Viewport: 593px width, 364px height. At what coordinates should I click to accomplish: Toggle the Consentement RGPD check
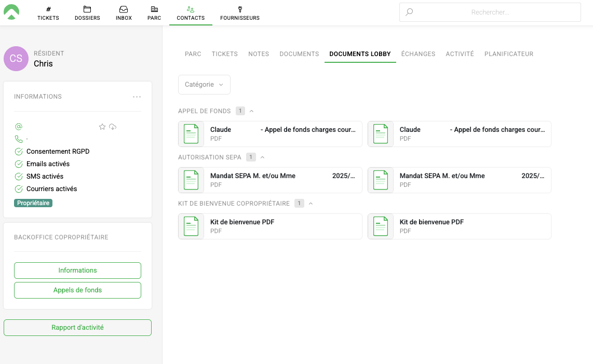coord(19,152)
